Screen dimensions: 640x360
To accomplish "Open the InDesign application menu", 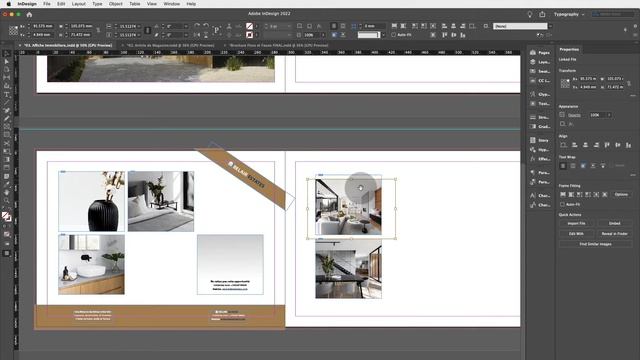I will [x=27, y=4].
